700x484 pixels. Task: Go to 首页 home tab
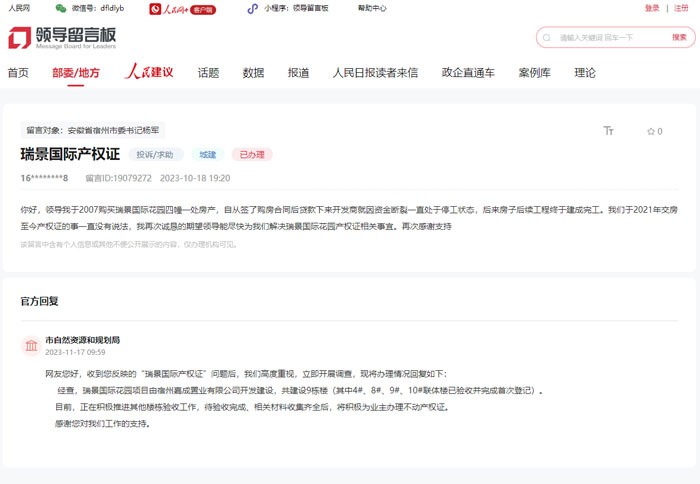(x=18, y=73)
